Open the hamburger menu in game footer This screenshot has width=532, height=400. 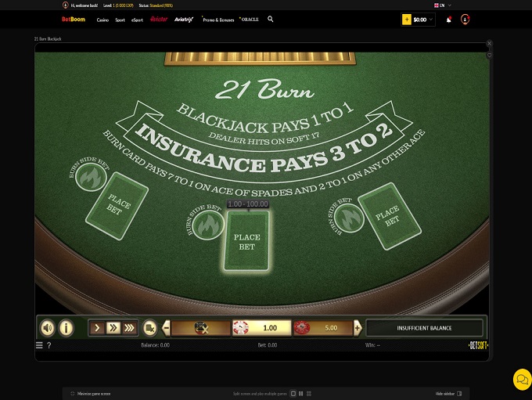(x=39, y=345)
